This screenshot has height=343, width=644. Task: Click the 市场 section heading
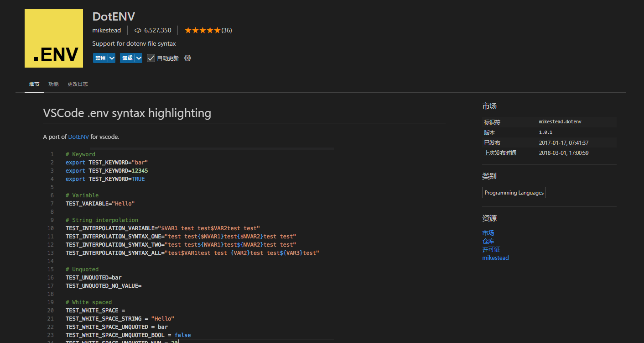[x=489, y=106]
